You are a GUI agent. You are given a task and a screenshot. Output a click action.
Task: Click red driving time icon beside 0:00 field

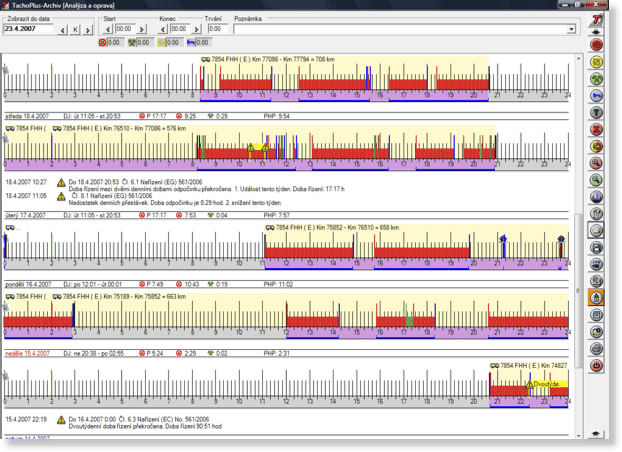[102, 42]
